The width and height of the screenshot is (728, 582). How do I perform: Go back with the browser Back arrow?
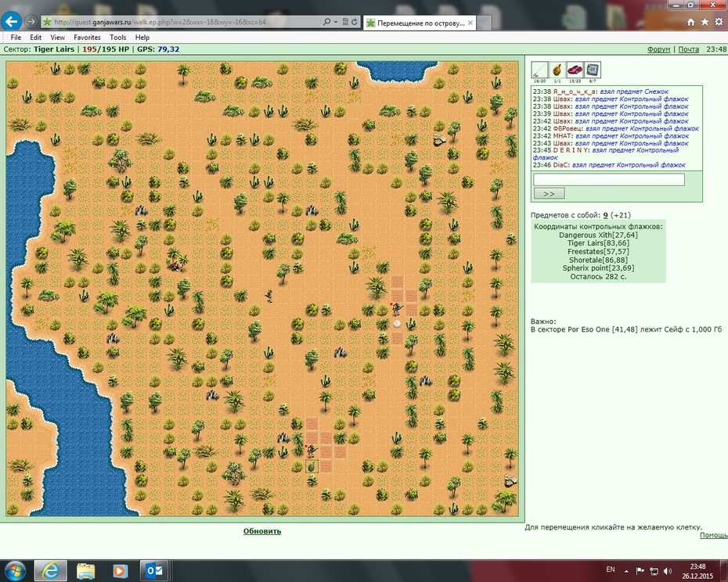click(x=11, y=21)
